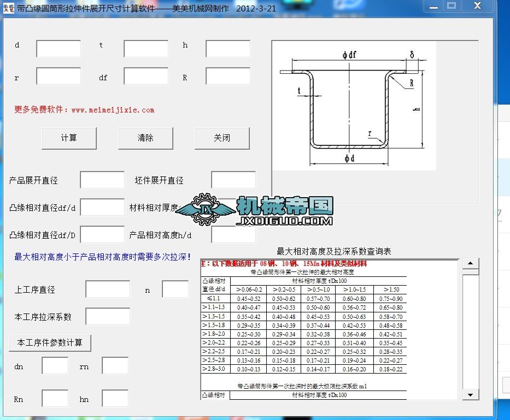The width and height of the screenshot is (510, 420).
Task: Click column header >1.50
Action: 391,289
